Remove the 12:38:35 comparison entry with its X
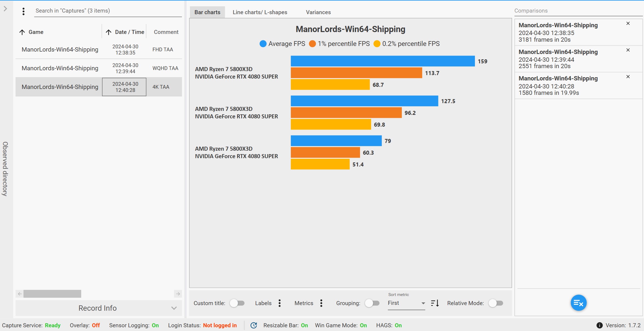 click(628, 24)
